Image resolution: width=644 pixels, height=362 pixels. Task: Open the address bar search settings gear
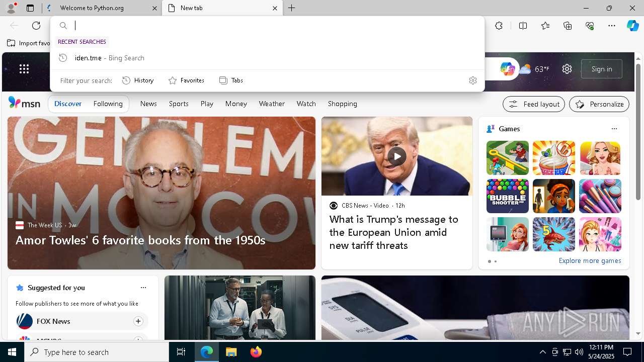(472, 80)
